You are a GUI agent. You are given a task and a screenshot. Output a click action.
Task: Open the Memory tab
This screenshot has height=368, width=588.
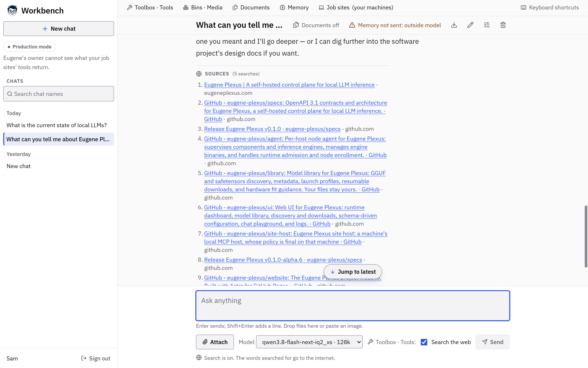[x=294, y=8]
